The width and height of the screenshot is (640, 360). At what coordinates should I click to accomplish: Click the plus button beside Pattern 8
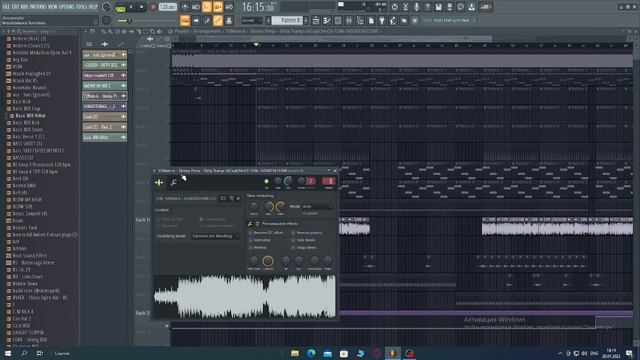[306, 20]
